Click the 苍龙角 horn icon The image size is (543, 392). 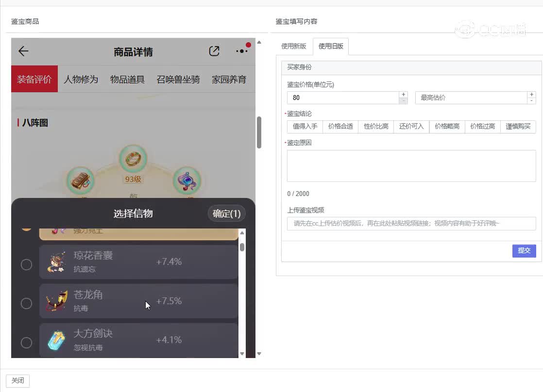56,301
